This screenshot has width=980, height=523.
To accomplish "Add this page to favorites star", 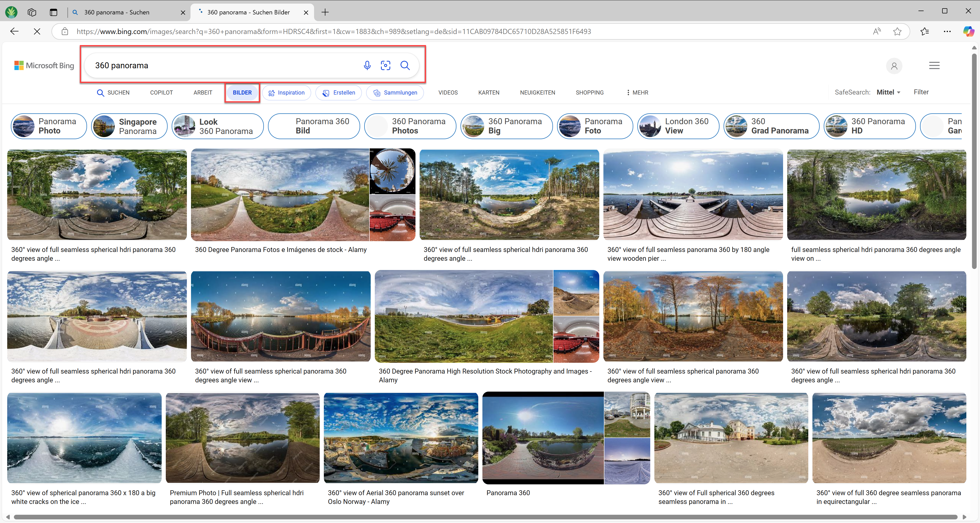I will (x=897, y=32).
